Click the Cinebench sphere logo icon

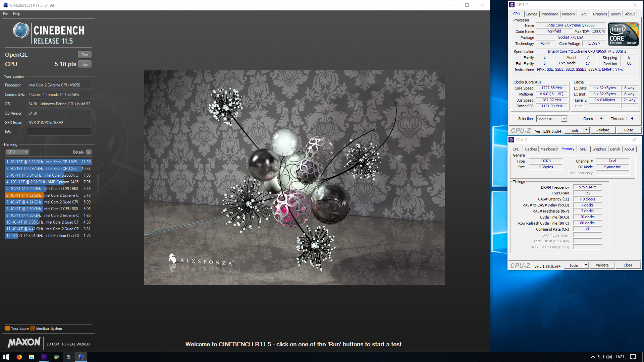coord(21,31)
